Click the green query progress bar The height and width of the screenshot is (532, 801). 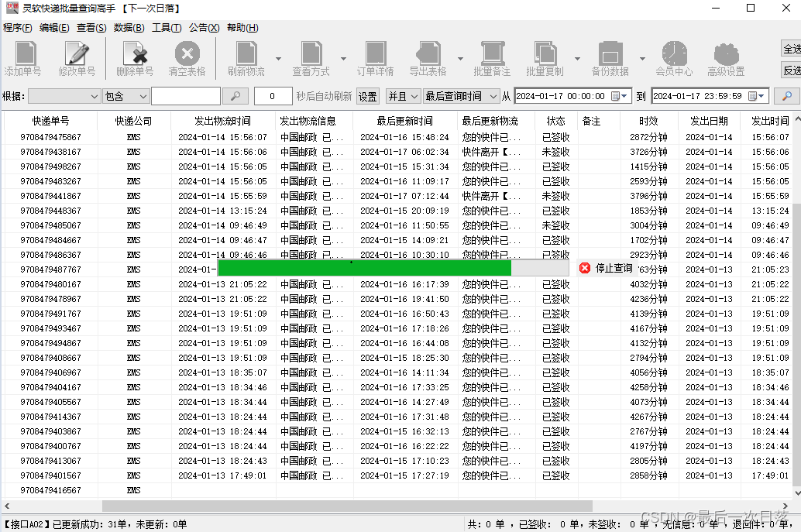pos(364,267)
